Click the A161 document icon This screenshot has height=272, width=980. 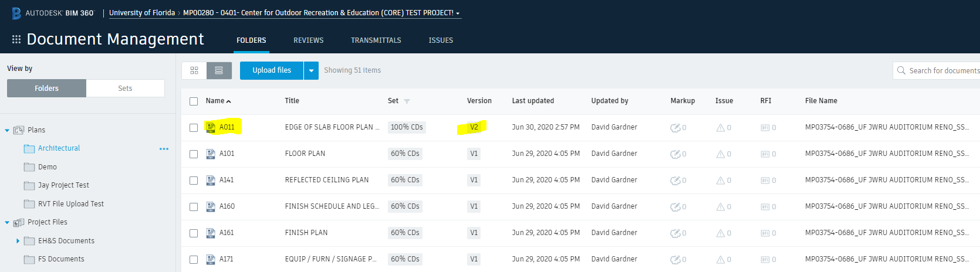[x=211, y=233]
